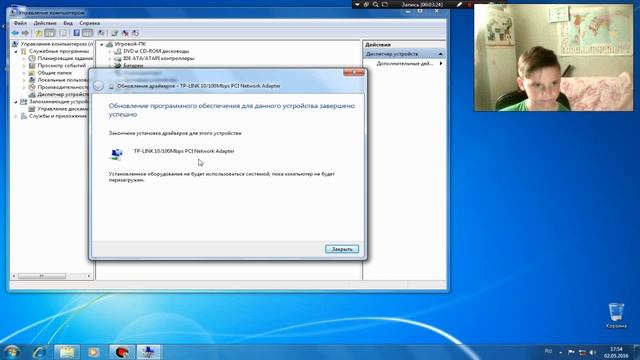This screenshot has height=360, width=640.
Task: Click the Forward arrow in Computer Management toolbar
Action: click(25, 33)
